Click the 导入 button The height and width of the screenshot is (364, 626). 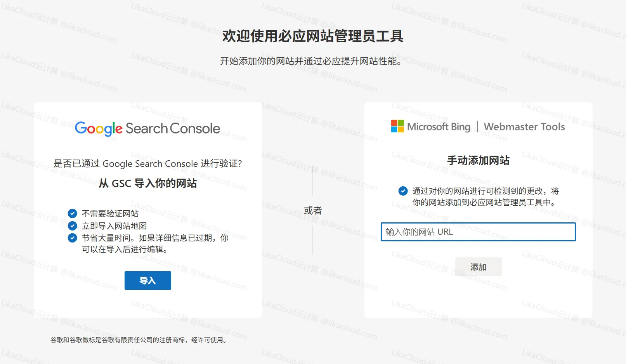(x=147, y=280)
